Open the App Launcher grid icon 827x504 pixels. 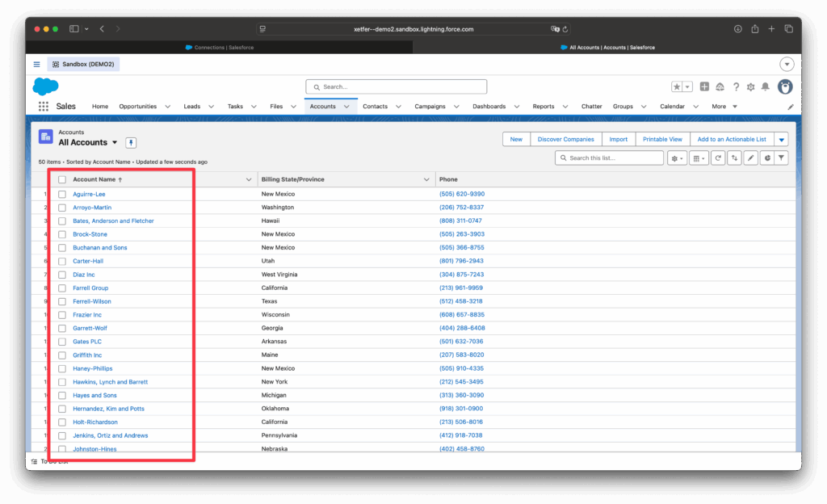pos(44,107)
